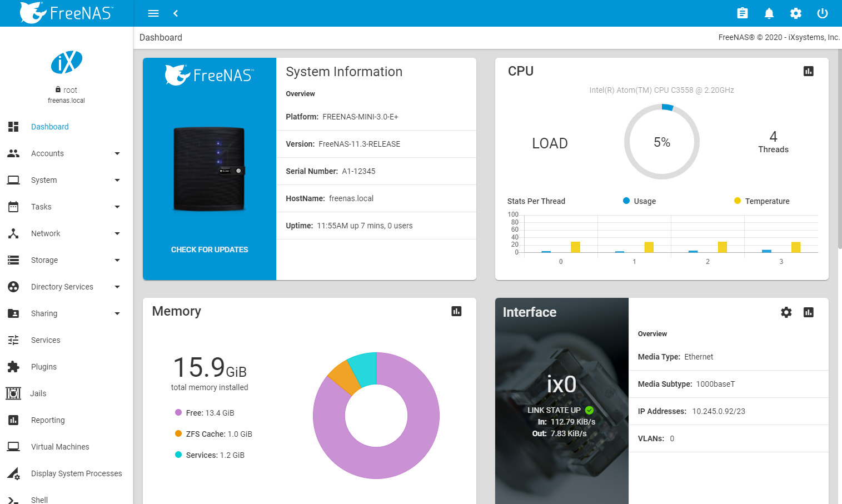Open settings gear in top bar
The image size is (842, 504).
pos(796,13)
